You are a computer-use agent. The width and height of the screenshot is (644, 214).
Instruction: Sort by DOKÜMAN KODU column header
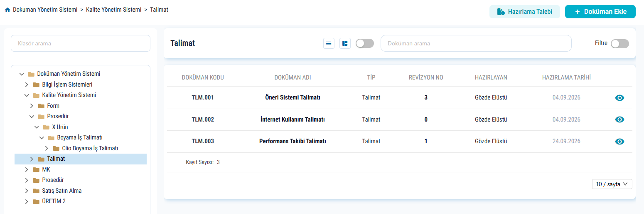(203, 77)
